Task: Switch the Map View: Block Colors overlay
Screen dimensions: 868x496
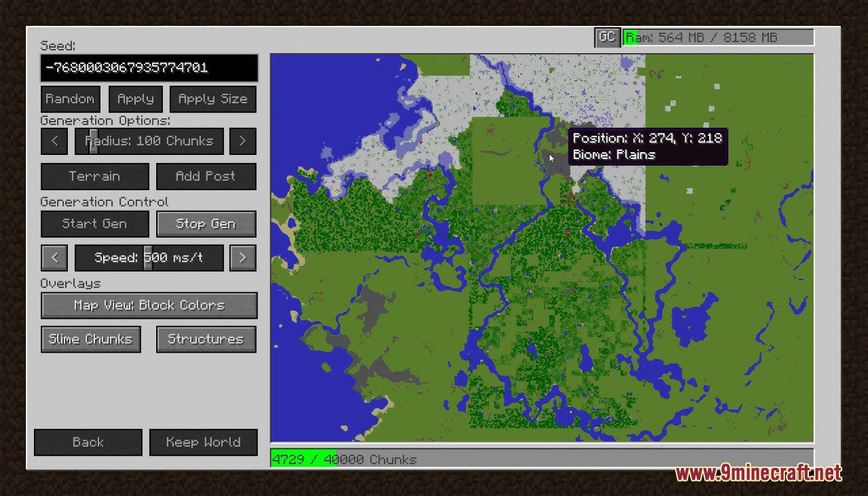Action: point(149,306)
